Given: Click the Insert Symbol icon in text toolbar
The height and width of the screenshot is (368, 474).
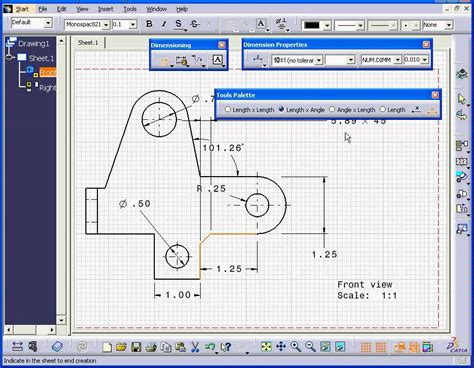Looking at the screenshot, I should (282, 24).
